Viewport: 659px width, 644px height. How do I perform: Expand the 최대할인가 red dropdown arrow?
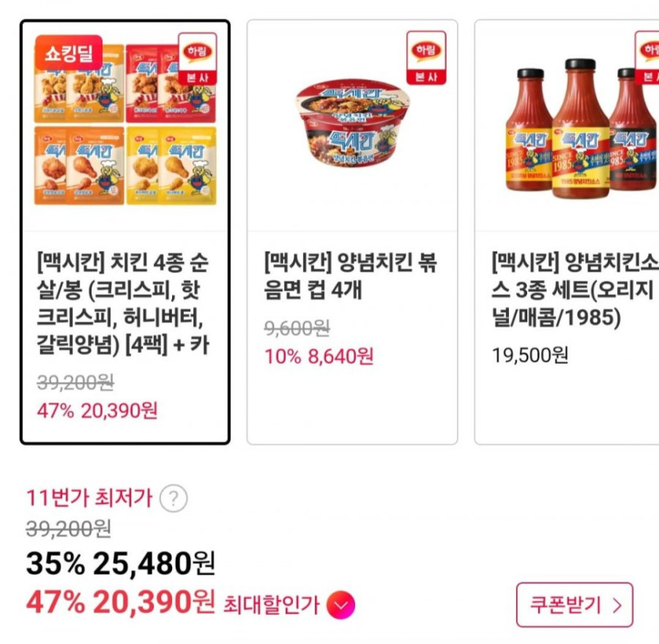click(340, 605)
